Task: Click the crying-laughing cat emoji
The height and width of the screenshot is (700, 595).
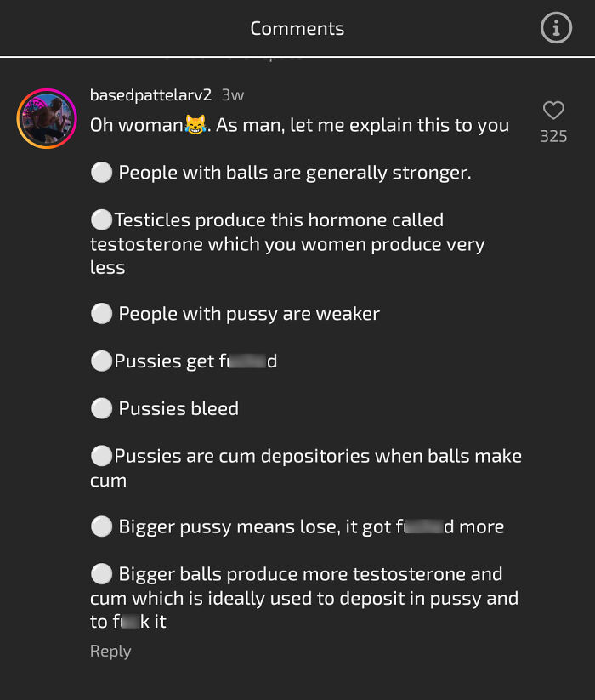Action: tap(196, 126)
